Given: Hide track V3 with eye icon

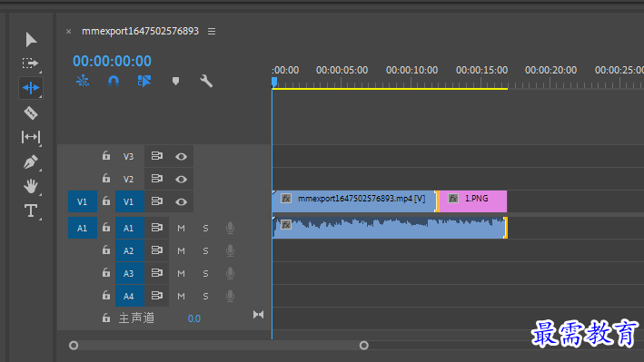Looking at the screenshot, I should [x=181, y=156].
